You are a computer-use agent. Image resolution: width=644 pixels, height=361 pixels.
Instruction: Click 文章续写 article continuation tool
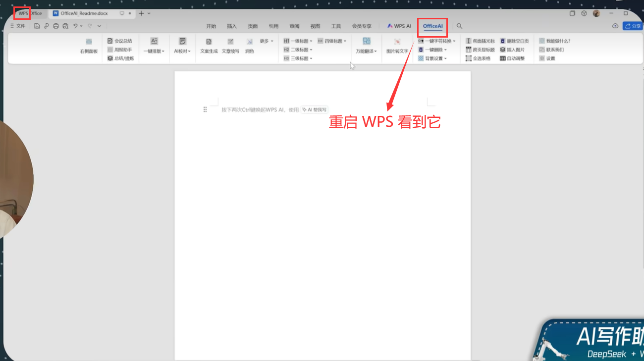pos(230,46)
